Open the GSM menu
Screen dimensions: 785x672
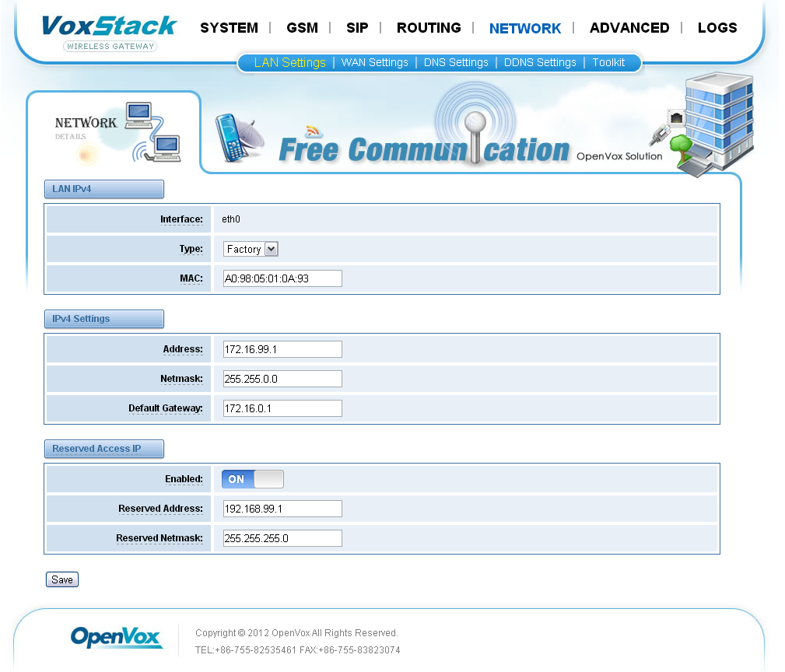tap(302, 28)
